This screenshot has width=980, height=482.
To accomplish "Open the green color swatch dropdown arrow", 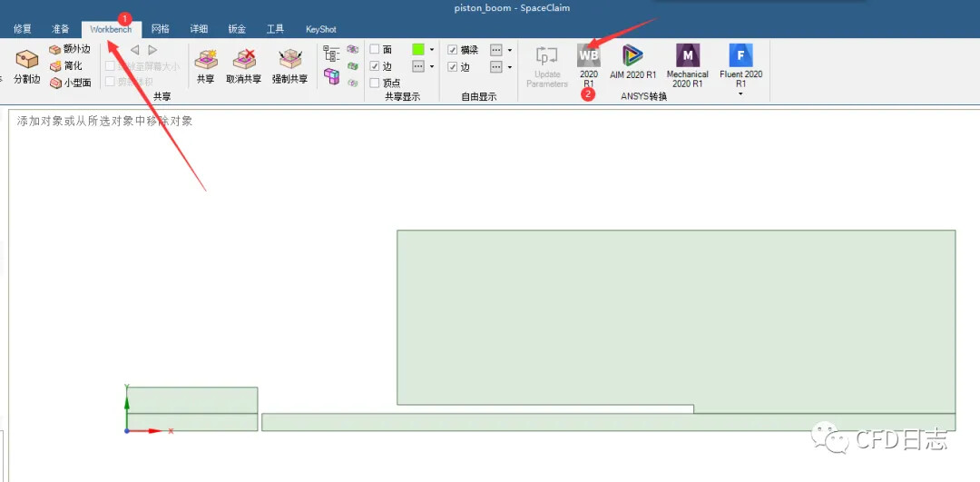I will [x=432, y=50].
